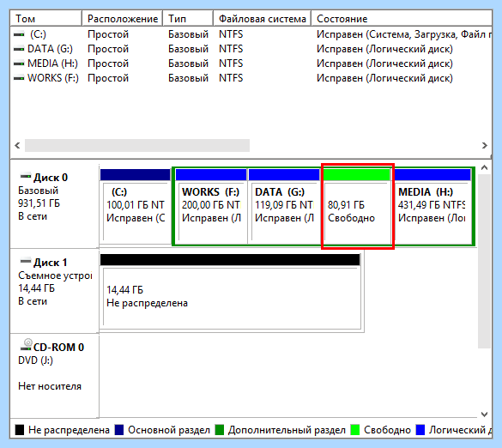The image size is (502, 448).
Task: Click the blue Логический диск legend swatch
Action: tap(420, 430)
